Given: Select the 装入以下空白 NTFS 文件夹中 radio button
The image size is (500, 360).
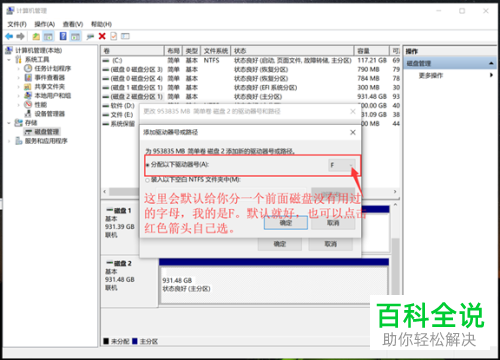Looking at the screenshot, I should [x=147, y=180].
